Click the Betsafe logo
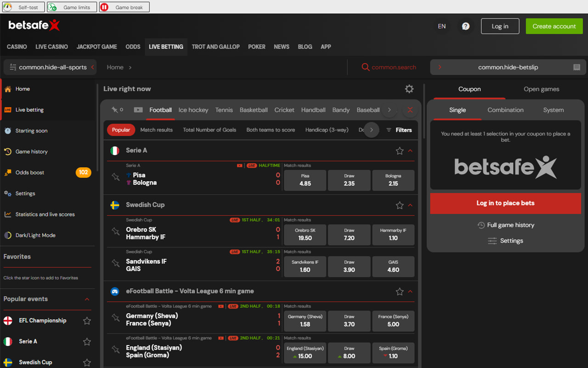Viewport: 588px width, 368px height. (34, 25)
